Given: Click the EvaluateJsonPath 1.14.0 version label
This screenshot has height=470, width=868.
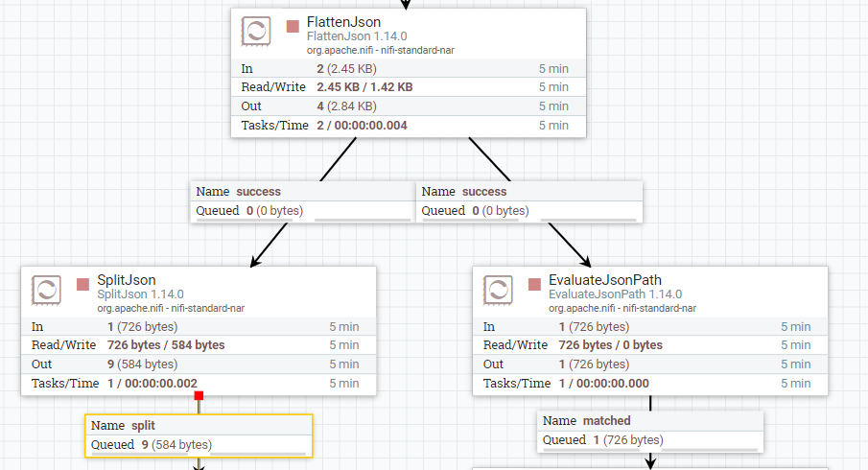Looking at the screenshot, I should coord(615,294).
